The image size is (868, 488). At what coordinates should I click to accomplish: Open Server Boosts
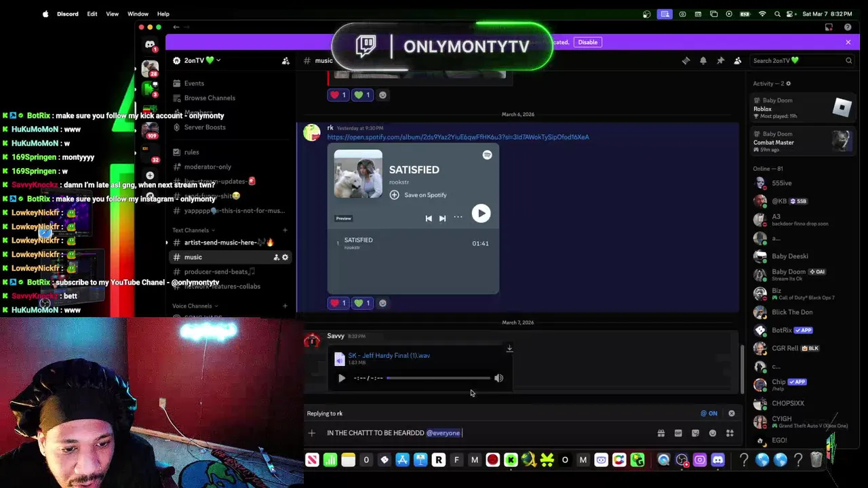229,127
